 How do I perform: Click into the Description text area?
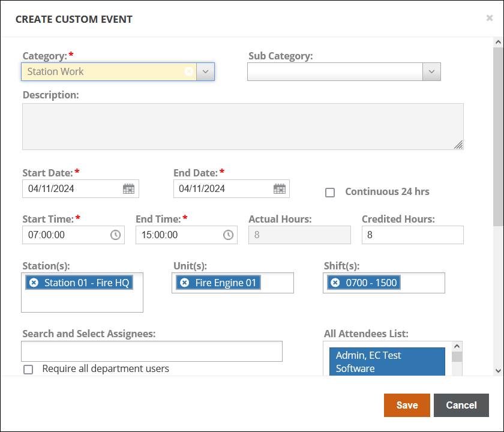(242, 126)
